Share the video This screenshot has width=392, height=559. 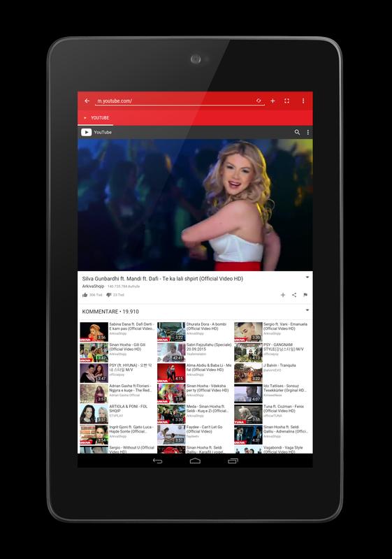[x=294, y=295]
